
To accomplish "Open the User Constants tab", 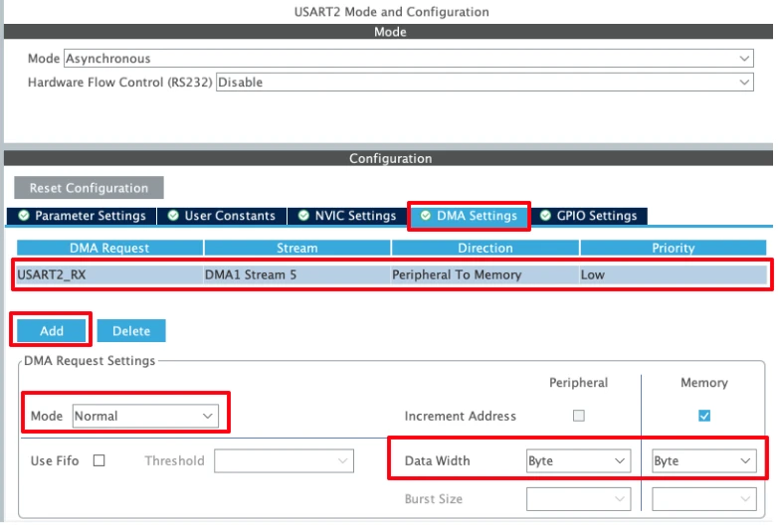I will [x=220, y=216].
